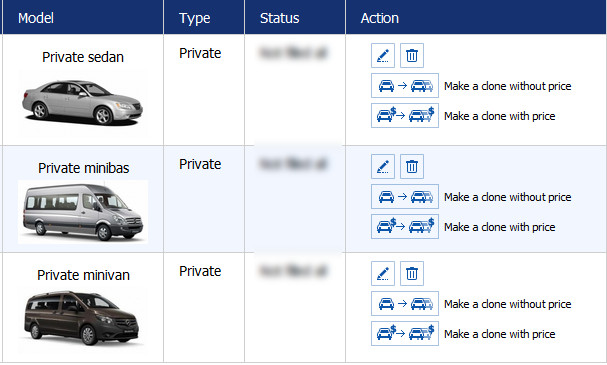Image resolution: width=607 pixels, height=365 pixels.
Task: Sort by the Model column header
Action: click(36, 18)
